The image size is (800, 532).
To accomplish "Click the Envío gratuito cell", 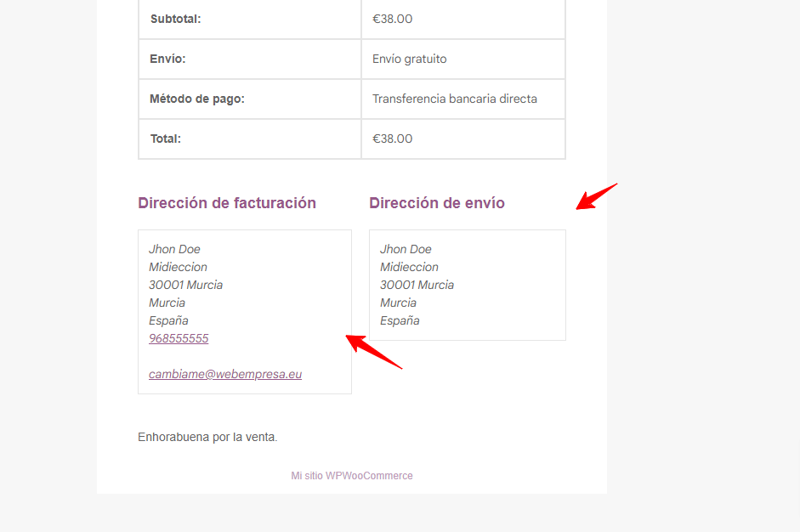I will (x=463, y=59).
